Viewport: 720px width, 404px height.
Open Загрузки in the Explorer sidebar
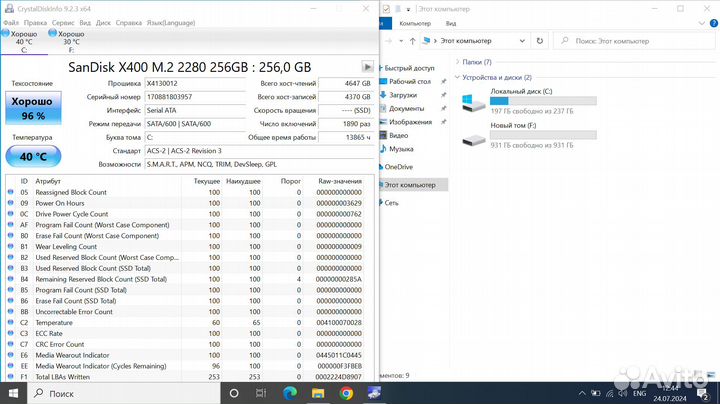coord(403,95)
